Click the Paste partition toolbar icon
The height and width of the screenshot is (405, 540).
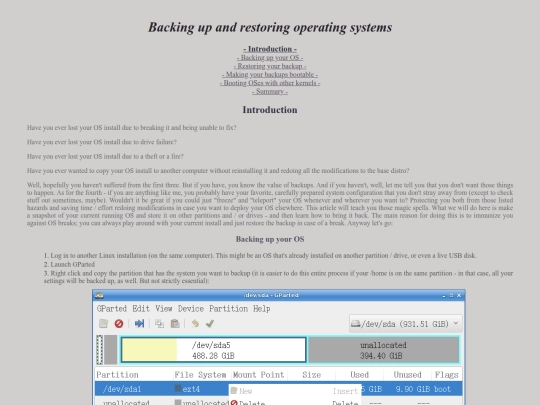175,323
